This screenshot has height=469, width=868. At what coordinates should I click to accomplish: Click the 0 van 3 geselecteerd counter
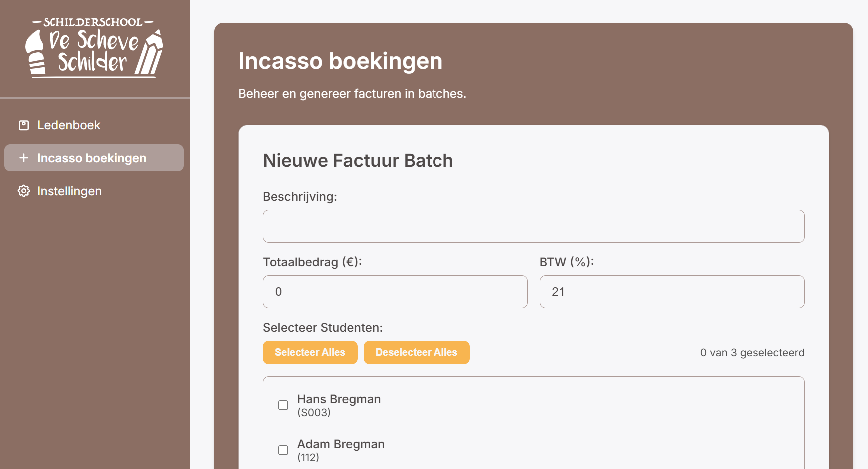point(752,352)
